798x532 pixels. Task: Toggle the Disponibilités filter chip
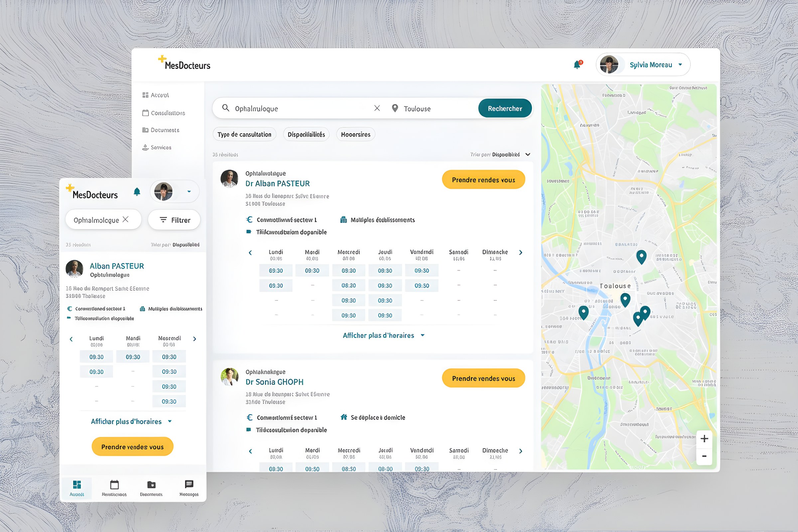coord(306,134)
